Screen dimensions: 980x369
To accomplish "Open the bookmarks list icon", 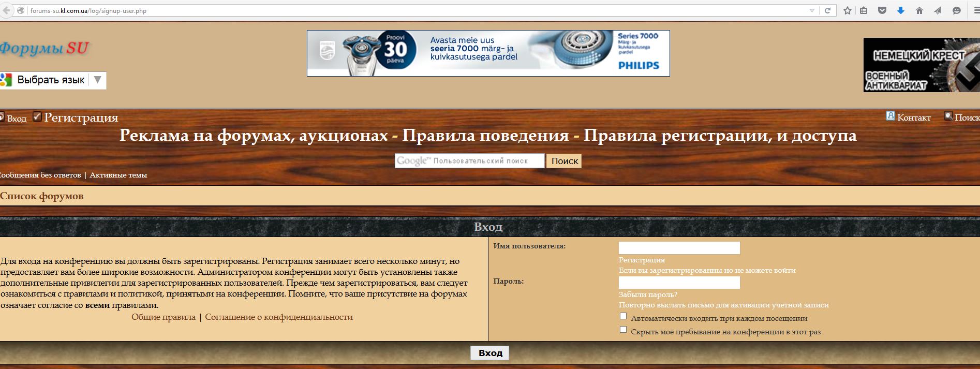I will [x=864, y=10].
